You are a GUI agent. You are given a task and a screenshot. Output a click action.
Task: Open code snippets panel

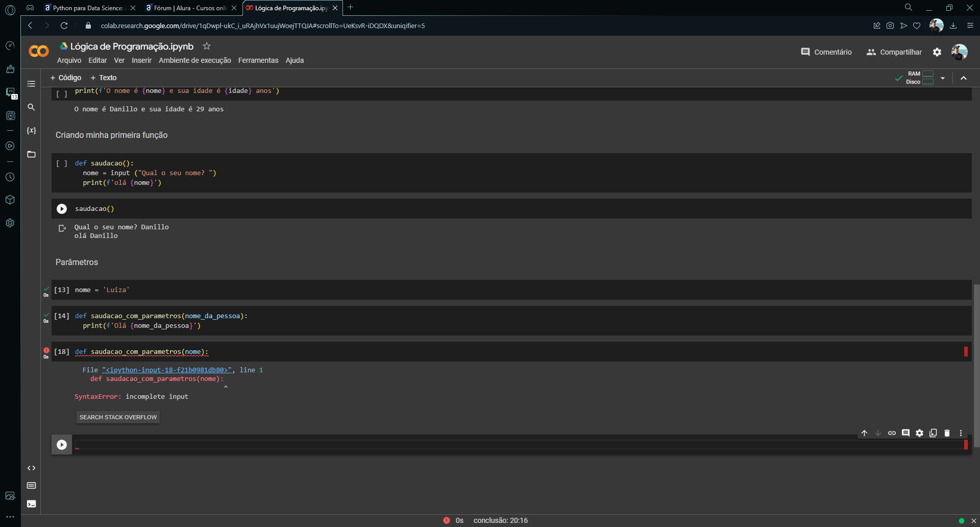(31, 468)
